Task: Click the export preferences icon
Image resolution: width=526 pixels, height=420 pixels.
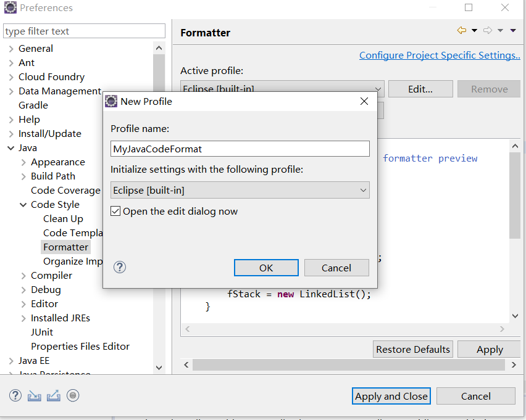Action: click(x=54, y=395)
